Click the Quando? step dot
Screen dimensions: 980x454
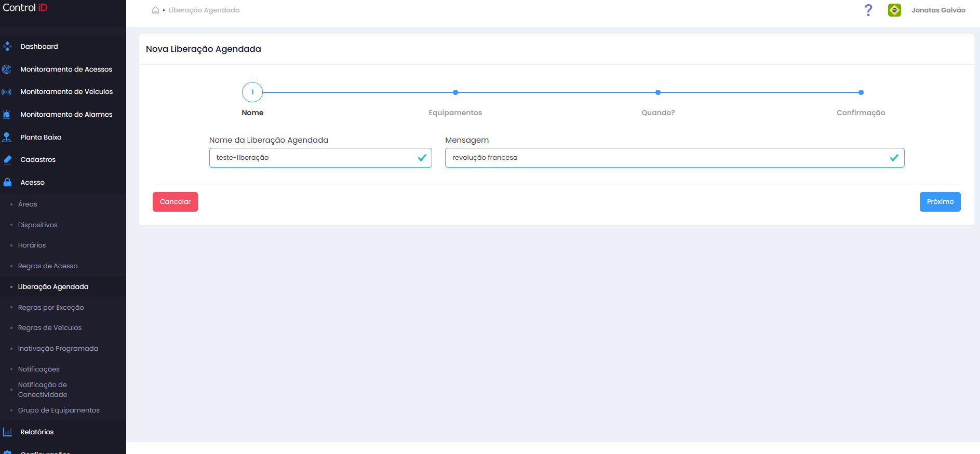click(658, 92)
